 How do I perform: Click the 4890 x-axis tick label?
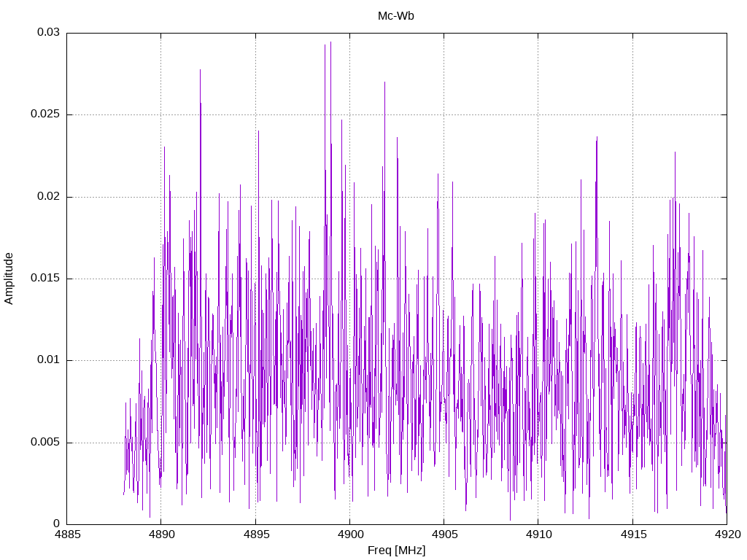[161, 534]
